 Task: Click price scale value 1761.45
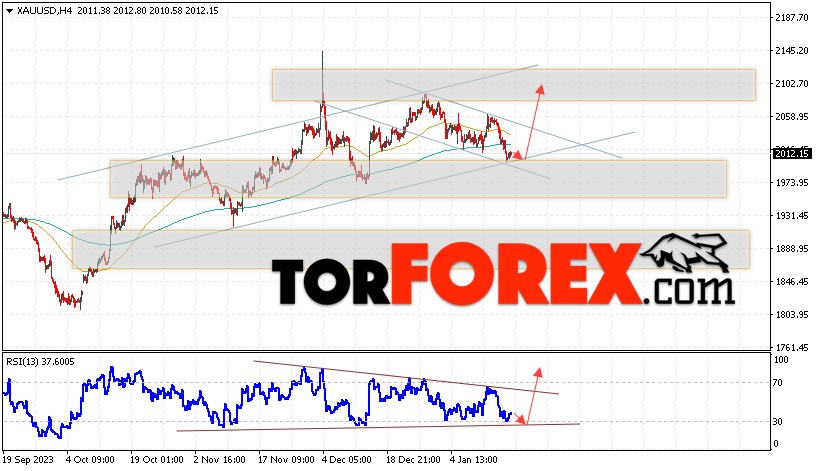click(x=792, y=347)
